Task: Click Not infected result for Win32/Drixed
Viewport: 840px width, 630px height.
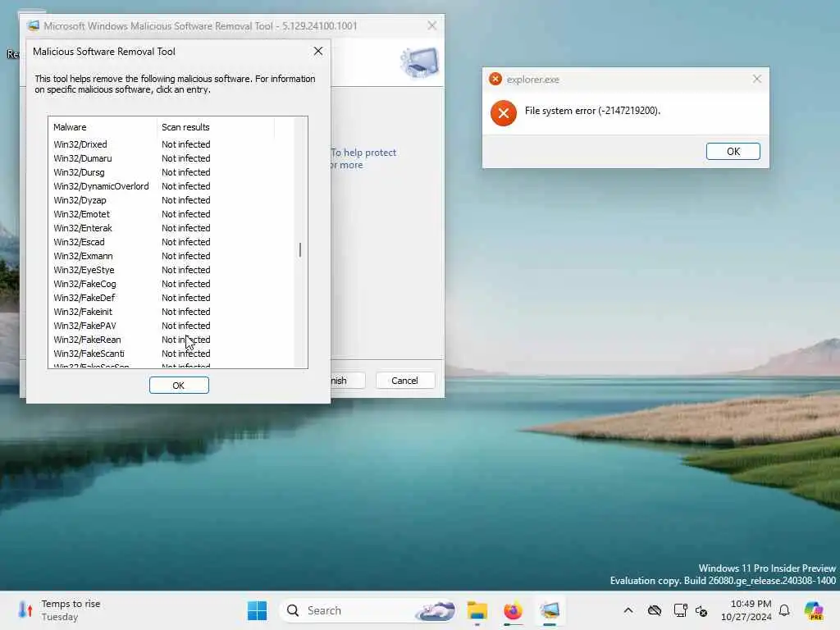Action: click(x=186, y=144)
